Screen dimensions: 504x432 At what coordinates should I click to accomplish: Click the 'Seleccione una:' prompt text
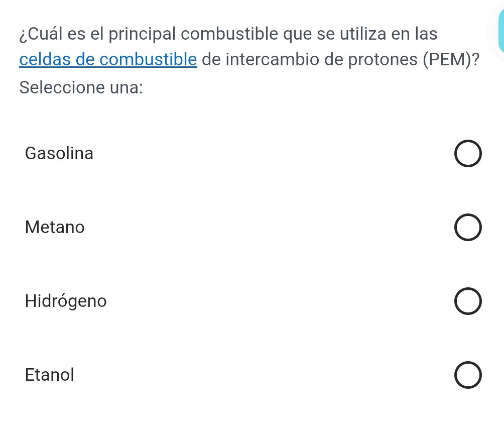coord(81,87)
